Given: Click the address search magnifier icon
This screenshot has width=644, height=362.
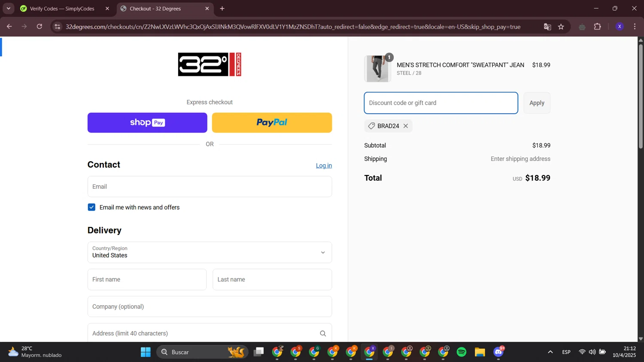Looking at the screenshot, I should 323,333.
